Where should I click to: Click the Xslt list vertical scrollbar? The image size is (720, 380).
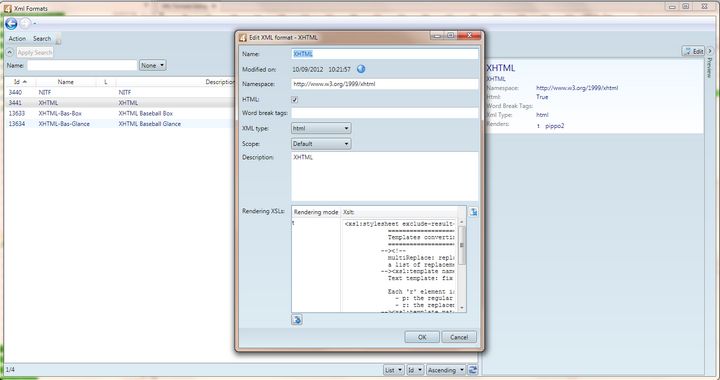point(461,265)
